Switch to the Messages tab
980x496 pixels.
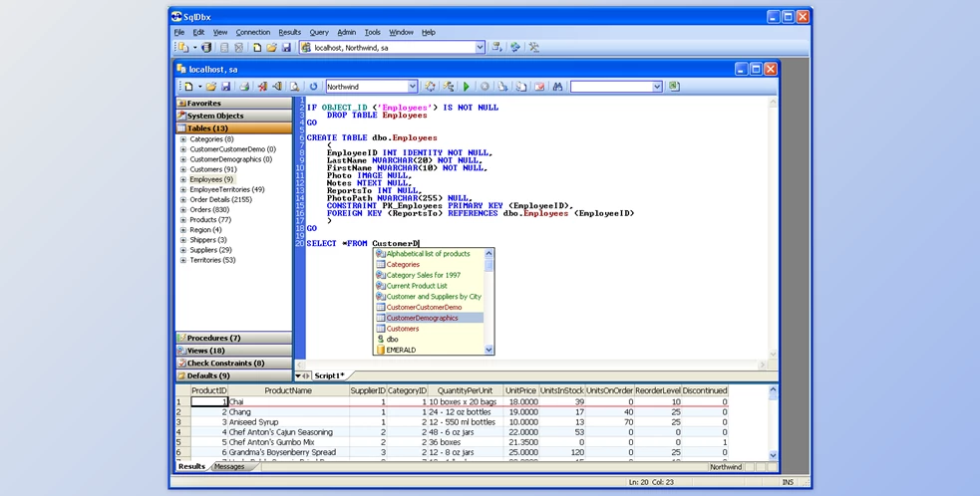(229, 467)
